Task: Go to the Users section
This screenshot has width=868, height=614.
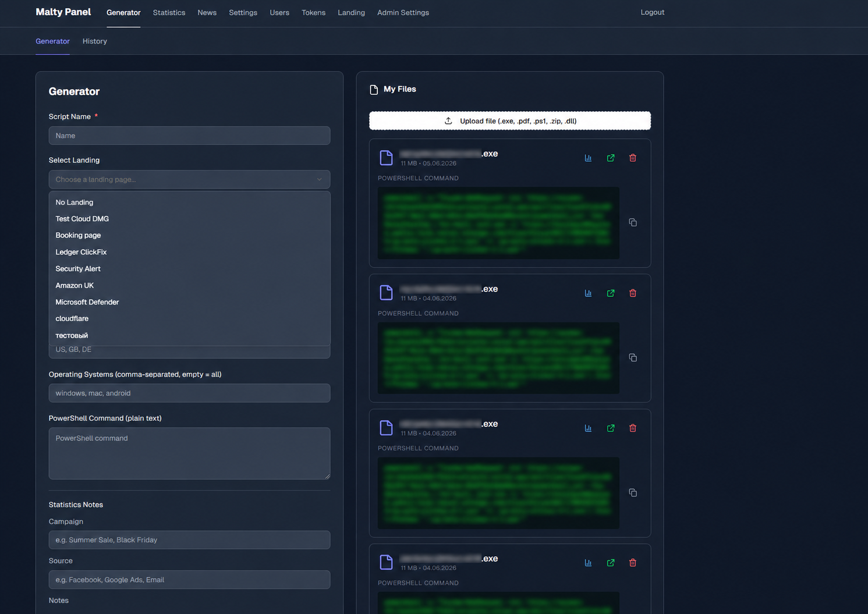Action: pos(279,12)
